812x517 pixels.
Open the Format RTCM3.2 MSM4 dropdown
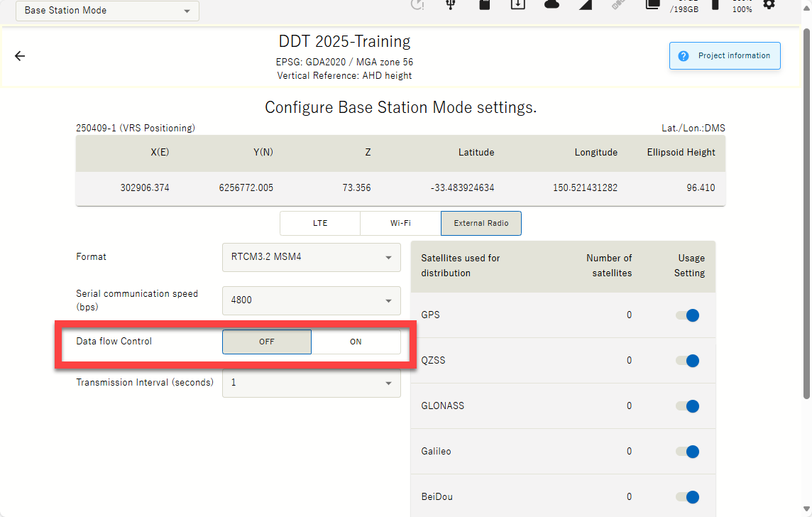311,258
